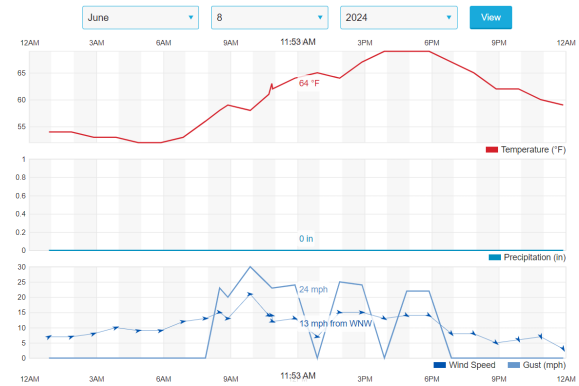
Task: Toggle the Temperature (°F) legend label
Action: [533, 150]
